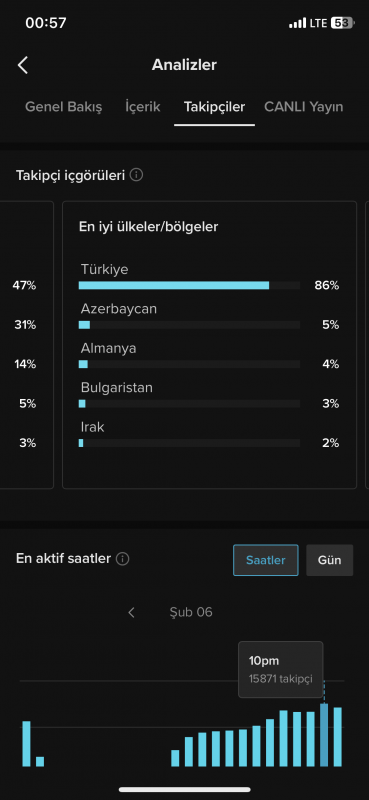Open the İçerik tab
The width and height of the screenshot is (369, 800).
143,107
